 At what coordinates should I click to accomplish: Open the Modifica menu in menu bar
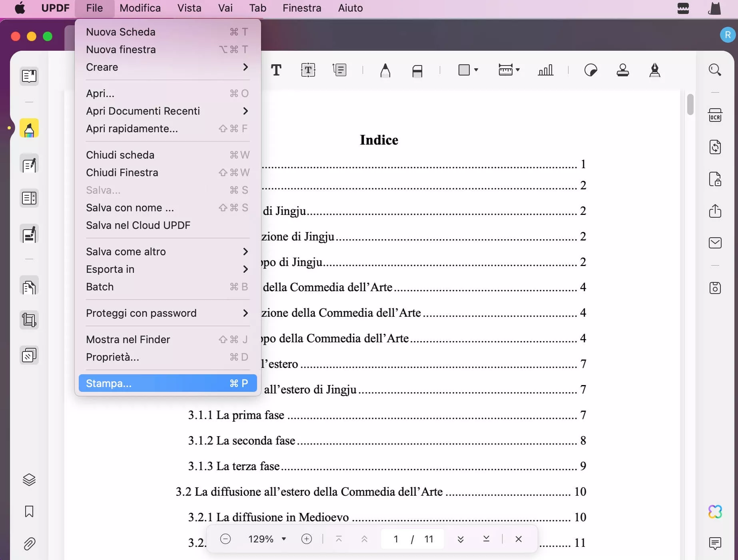coord(140,8)
